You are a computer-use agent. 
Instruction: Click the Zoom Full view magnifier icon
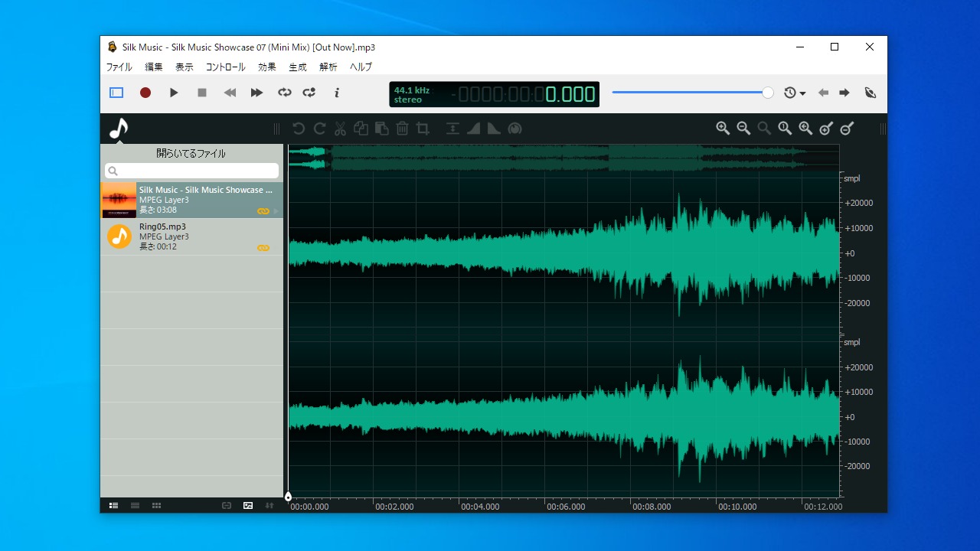coord(805,129)
